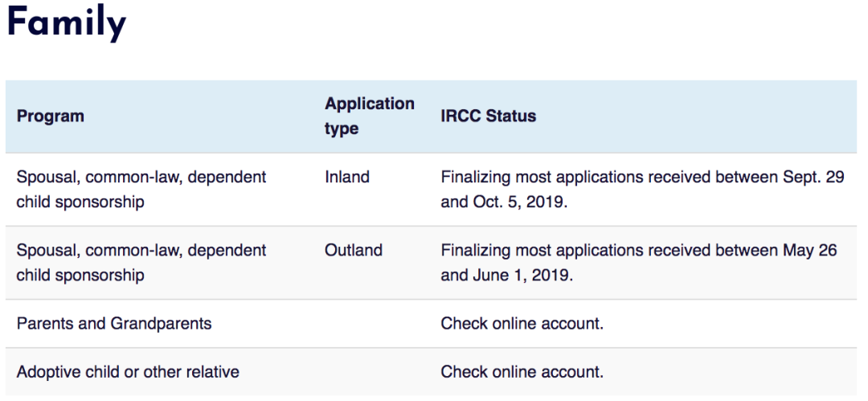Click the Adoptive child or other relative cell
Viewport: 868px width, 401px height.
(128, 372)
